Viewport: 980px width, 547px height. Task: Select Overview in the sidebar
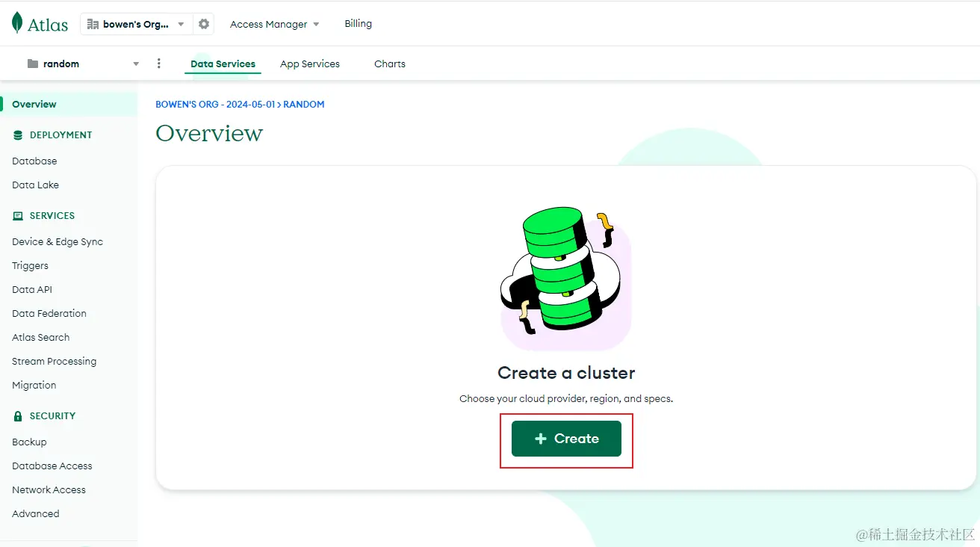point(69,104)
